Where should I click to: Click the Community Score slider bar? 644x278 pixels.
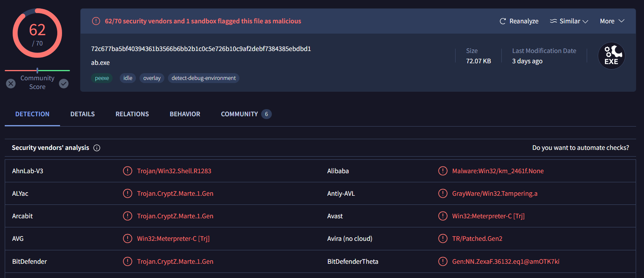(x=37, y=70)
